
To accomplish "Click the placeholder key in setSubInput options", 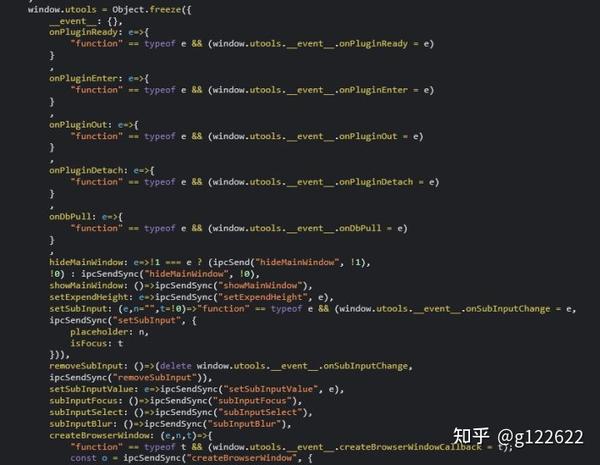I will click(x=99, y=332).
